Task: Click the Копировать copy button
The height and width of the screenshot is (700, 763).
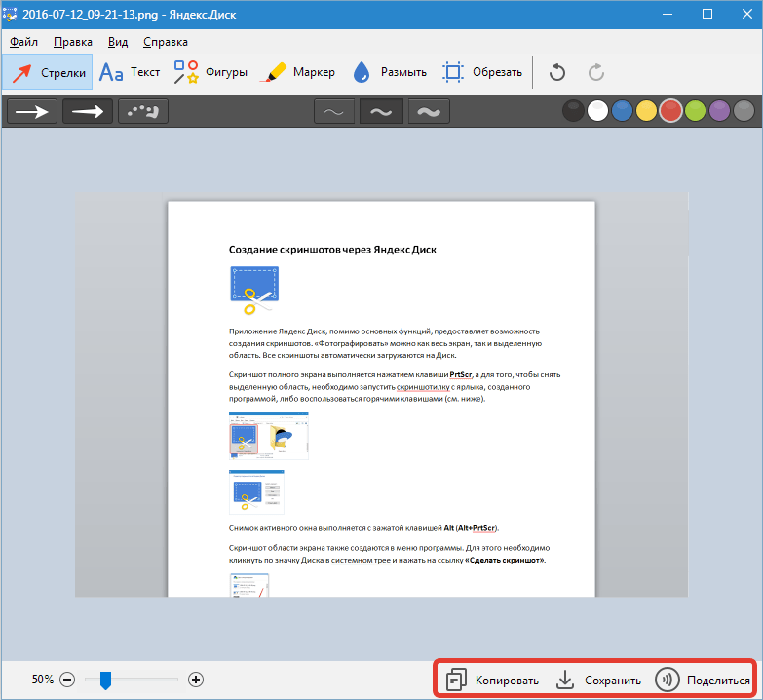Action: click(x=492, y=680)
